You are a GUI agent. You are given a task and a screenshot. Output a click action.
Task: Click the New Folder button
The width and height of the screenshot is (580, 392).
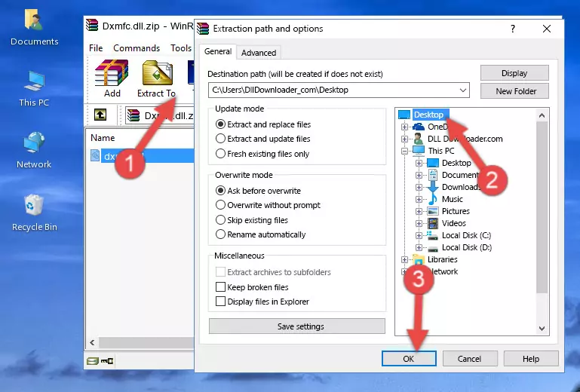[514, 91]
